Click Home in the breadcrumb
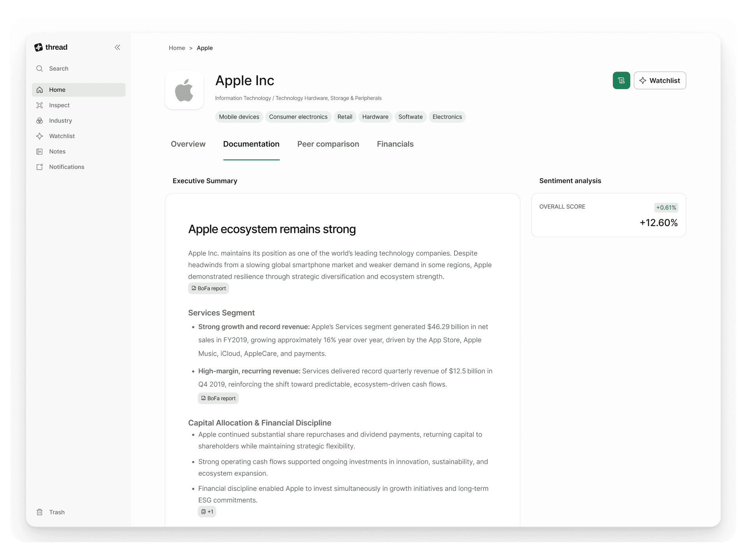The width and height of the screenshot is (747, 560). (x=177, y=48)
